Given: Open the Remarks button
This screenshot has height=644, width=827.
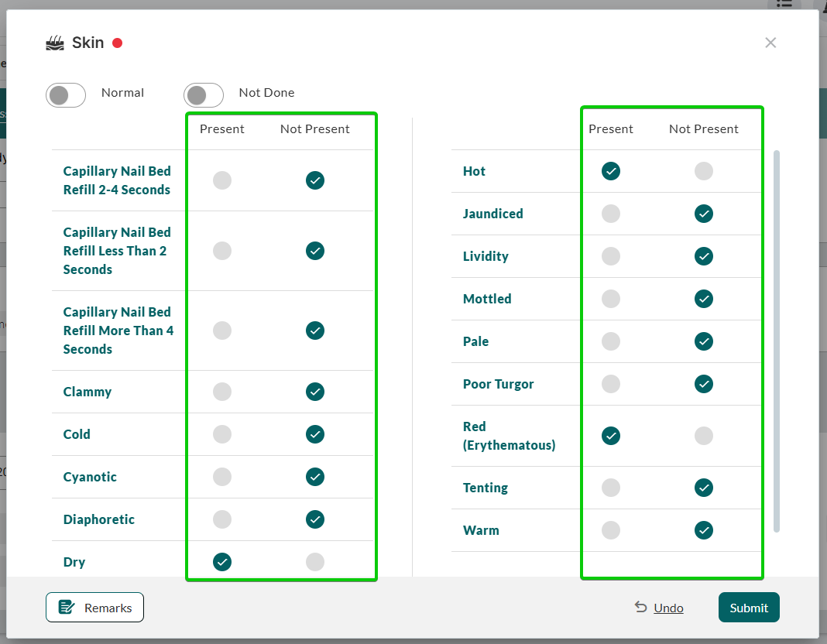Looking at the screenshot, I should pos(95,608).
